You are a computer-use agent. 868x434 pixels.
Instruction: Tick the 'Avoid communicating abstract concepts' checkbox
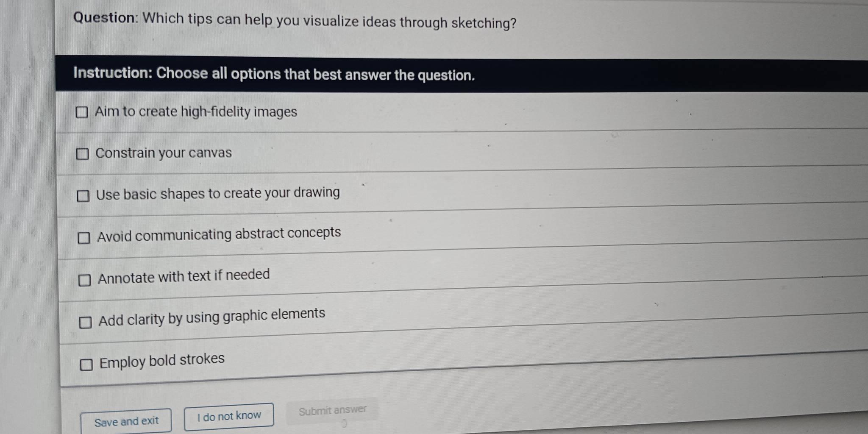tap(84, 238)
